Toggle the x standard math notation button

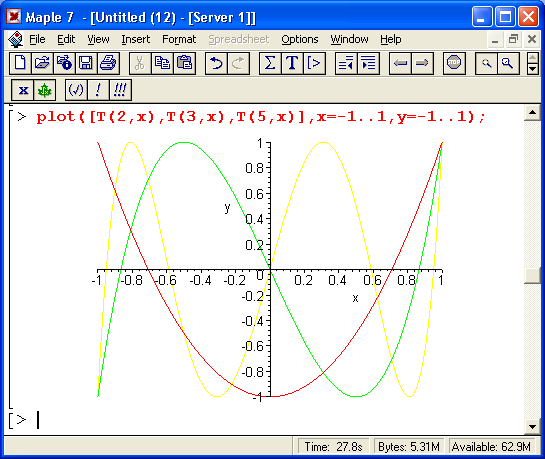pos(23,90)
